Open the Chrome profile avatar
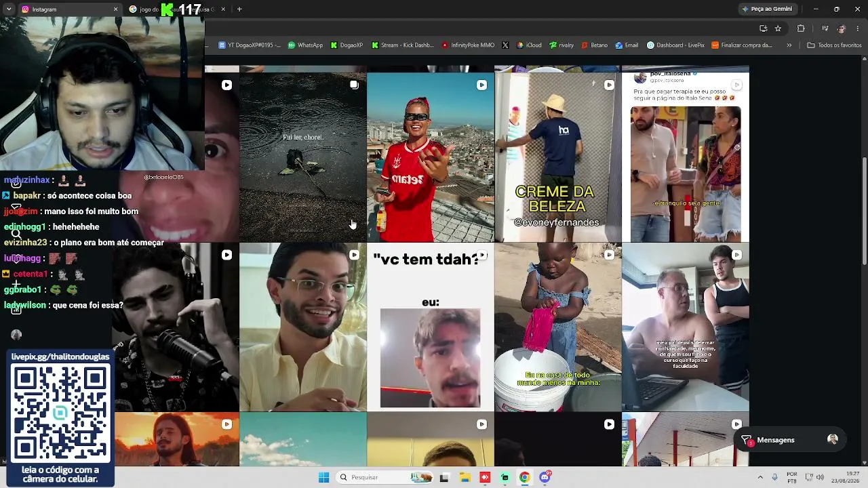Image resolution: width=868 pixels, height=488 pixels. click(x=842, y=28)
